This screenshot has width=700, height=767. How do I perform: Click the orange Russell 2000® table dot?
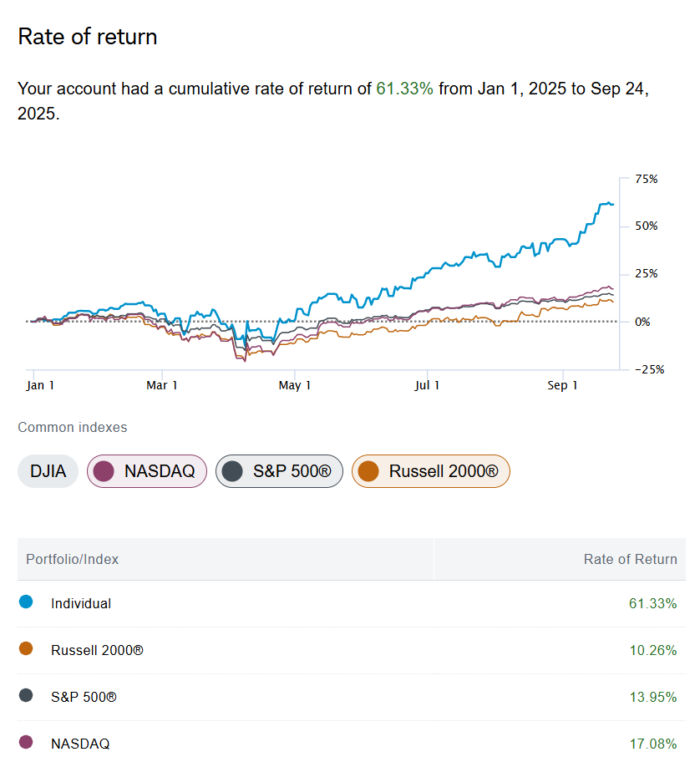click(26, 648)
